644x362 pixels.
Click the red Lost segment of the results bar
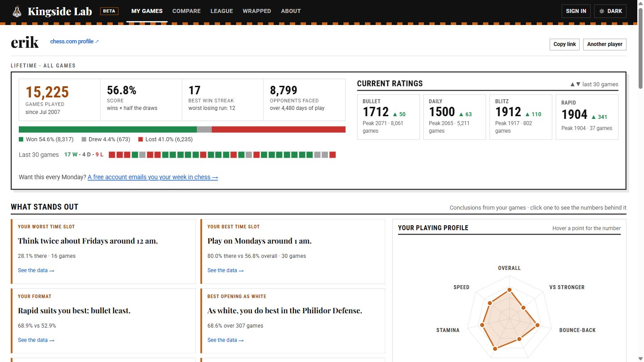click(x=279, y=130)
